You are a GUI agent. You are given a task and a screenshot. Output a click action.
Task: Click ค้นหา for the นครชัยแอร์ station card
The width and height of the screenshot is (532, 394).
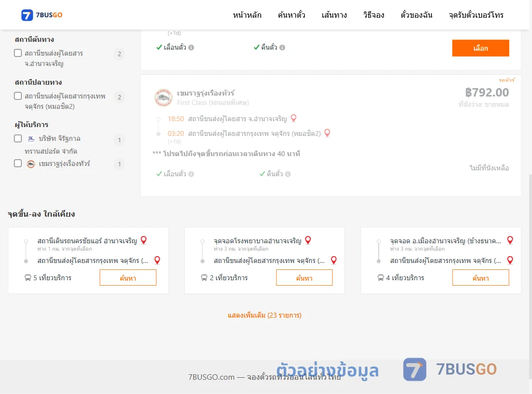click(128, 278)
